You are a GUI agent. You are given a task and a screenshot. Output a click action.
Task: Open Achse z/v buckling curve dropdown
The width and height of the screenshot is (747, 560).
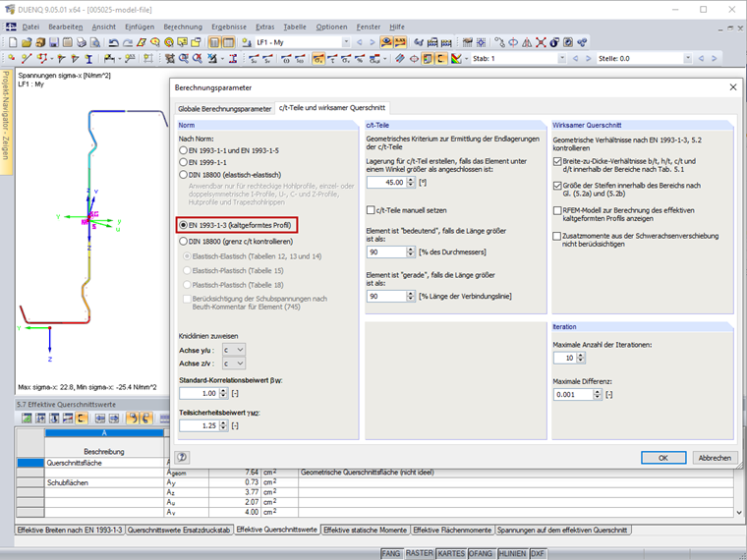234,364
